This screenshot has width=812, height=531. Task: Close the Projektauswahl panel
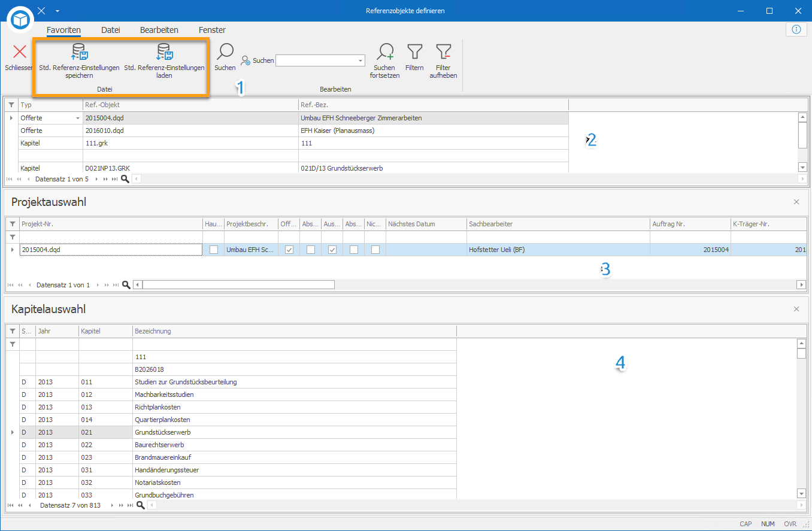[796, 202]
